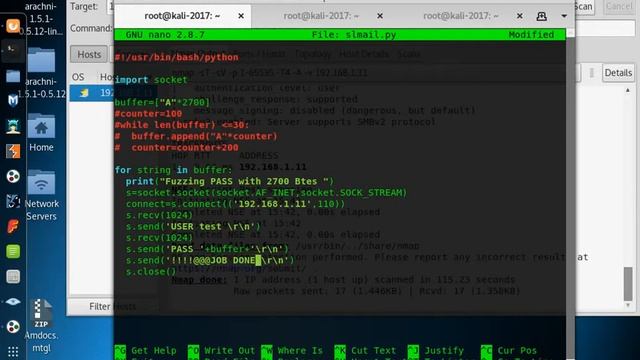The image size is (640, 360).
Task: Click 'Write Out' in nano shortcuts
Action: click(x=229, y=351)
